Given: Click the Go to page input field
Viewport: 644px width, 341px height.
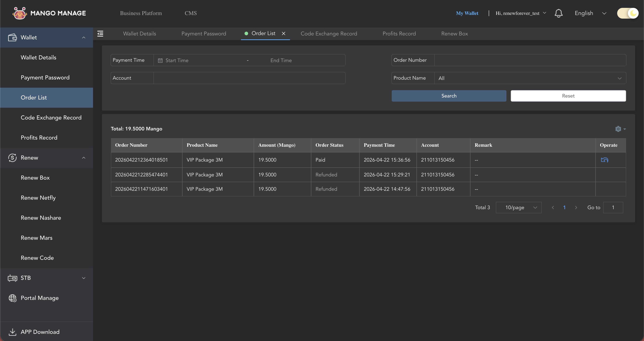Looking at the screenshot, I should (x=613, y=207).
